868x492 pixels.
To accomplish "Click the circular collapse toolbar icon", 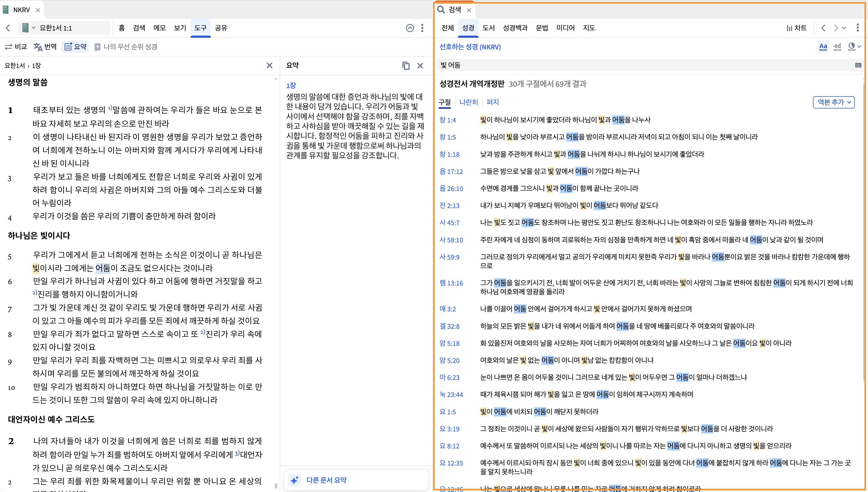I will pos(410,28).
